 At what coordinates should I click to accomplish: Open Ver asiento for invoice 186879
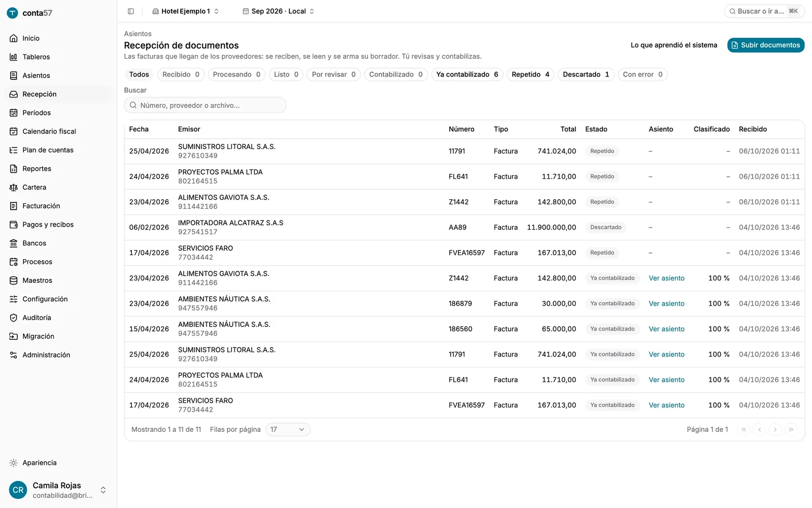[x=666, y=304]
